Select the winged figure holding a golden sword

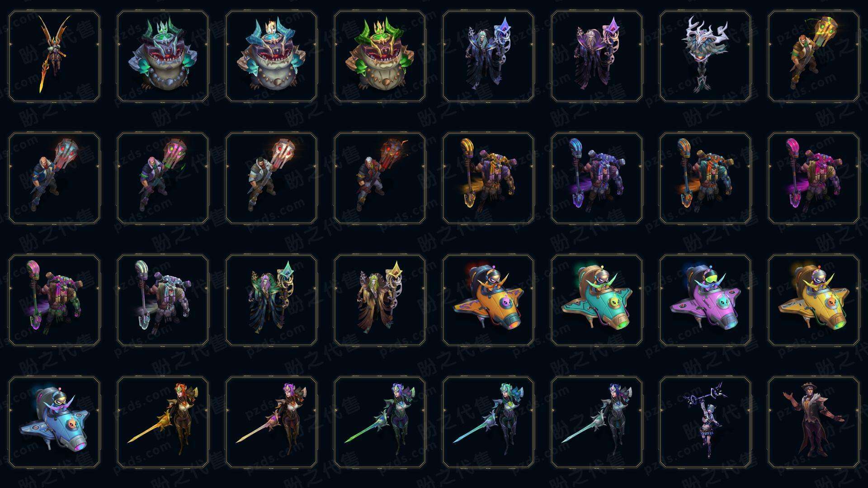54,56
